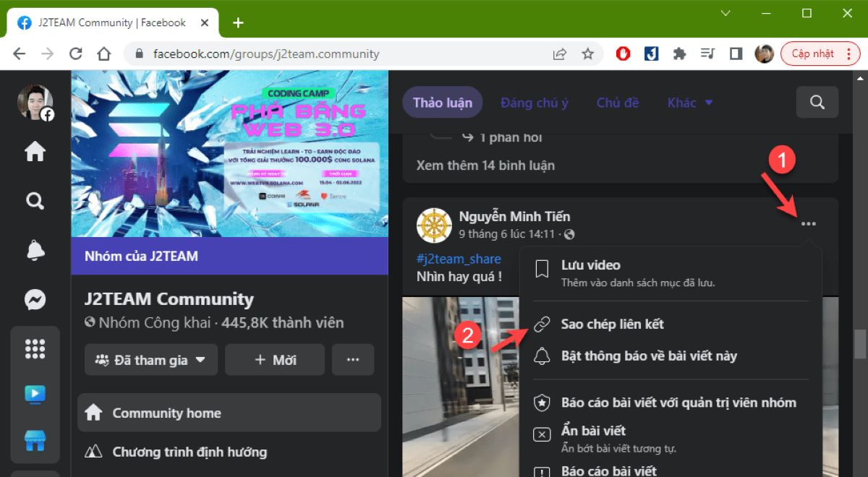Open a new browser tab with plus
The width and height of the screenshot is (868, 477).
(238, 22)
